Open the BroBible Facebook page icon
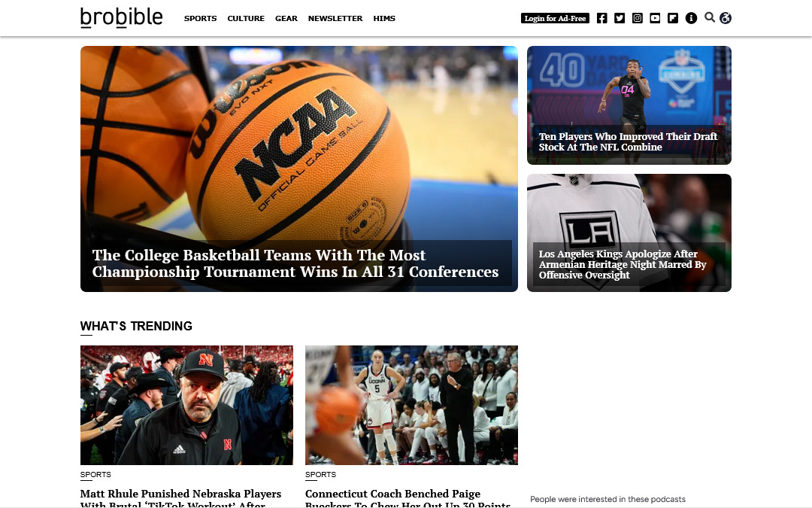Viewport: 812px width, 508px height. click(x=601, y=18)
